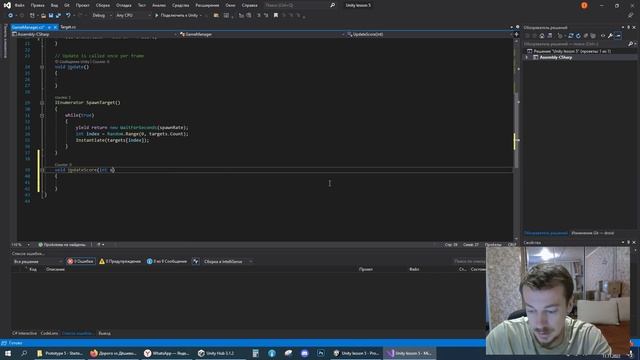Image resolution: width=640 pixels, height=360 pixels.
Task: Click the Windows Start button
Action: (8, 353)
